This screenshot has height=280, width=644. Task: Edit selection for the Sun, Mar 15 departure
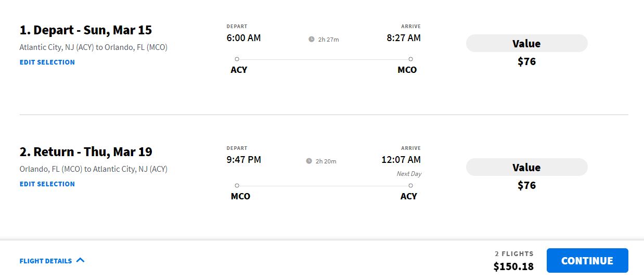click(47, 62)
